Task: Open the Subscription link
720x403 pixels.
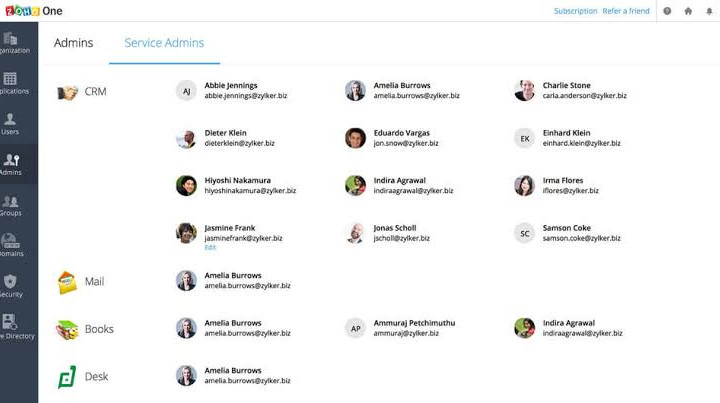Action: coord(575,11)
